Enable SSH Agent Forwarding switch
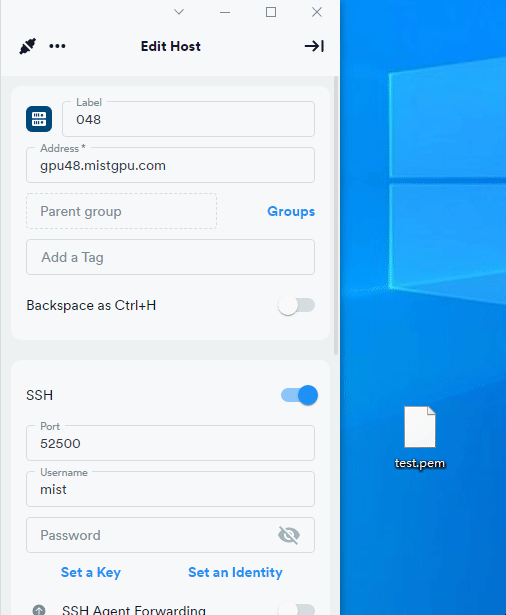506x615 pixels. coord(297,609)
